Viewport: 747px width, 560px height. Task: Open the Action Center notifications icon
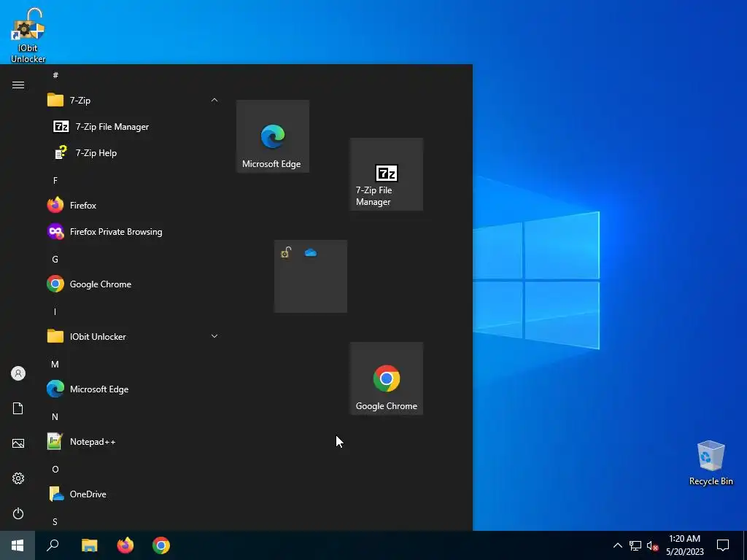tap(723, 545)
